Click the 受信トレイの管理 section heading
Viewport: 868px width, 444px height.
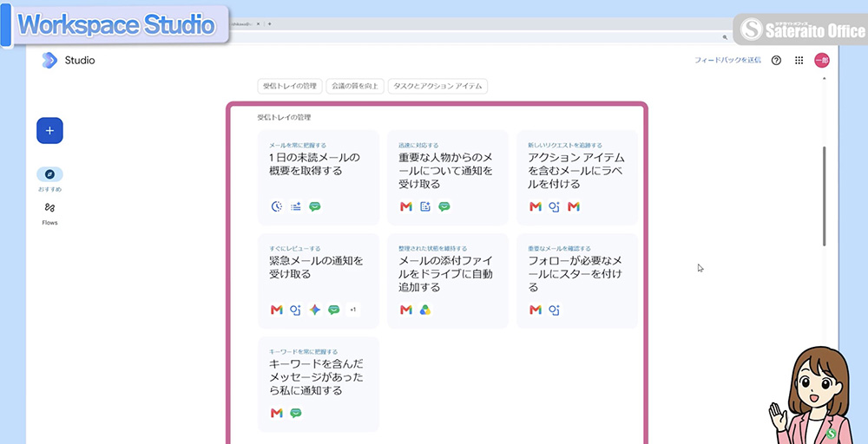click(x=284, y=117)
